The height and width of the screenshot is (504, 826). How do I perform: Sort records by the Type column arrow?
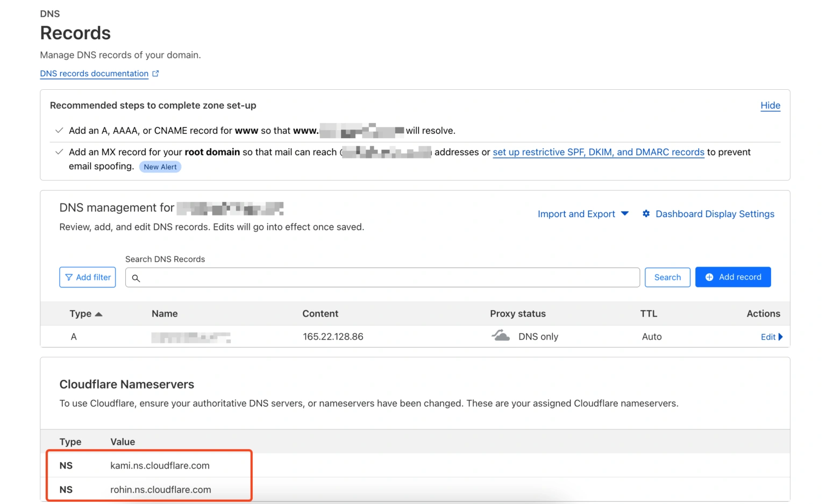point(98,314)
